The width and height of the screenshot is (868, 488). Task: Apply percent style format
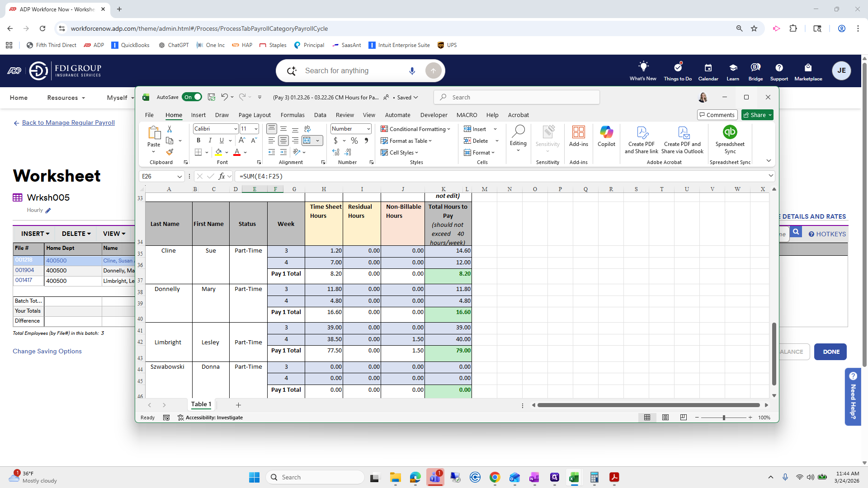click(354, 141)
